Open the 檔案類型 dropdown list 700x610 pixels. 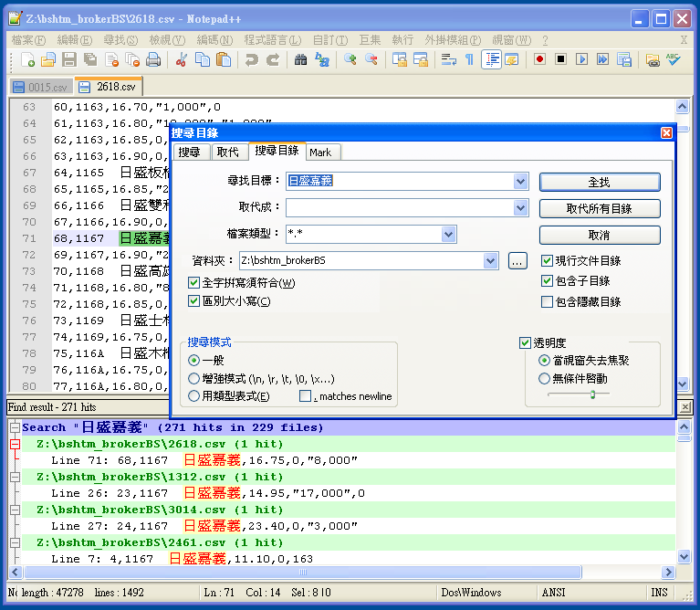pos(448,234)
